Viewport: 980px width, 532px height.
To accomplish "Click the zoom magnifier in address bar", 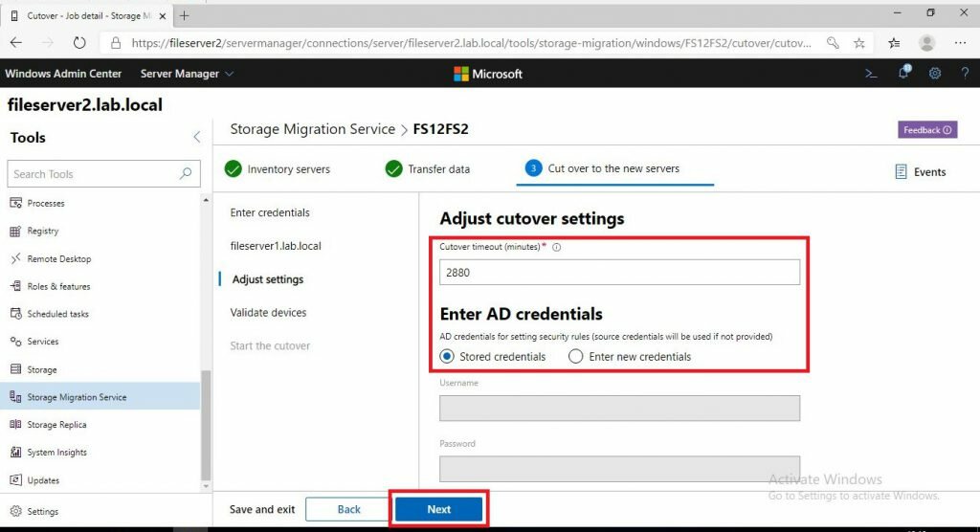I will (833, 42).
